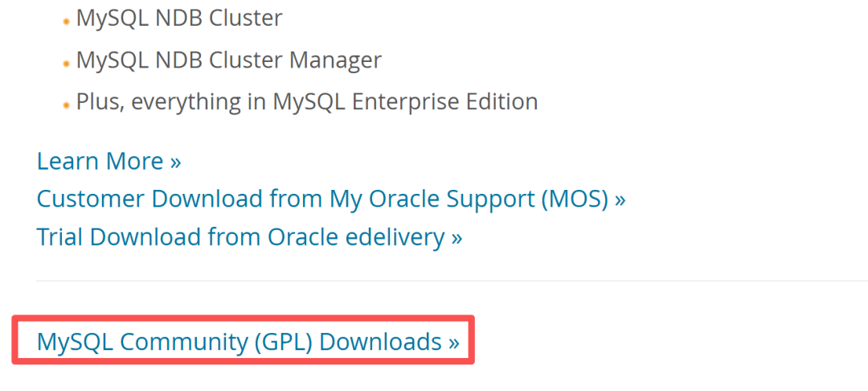Select the first list item, MySQL NDB Cluster

[x=179, y=18]
